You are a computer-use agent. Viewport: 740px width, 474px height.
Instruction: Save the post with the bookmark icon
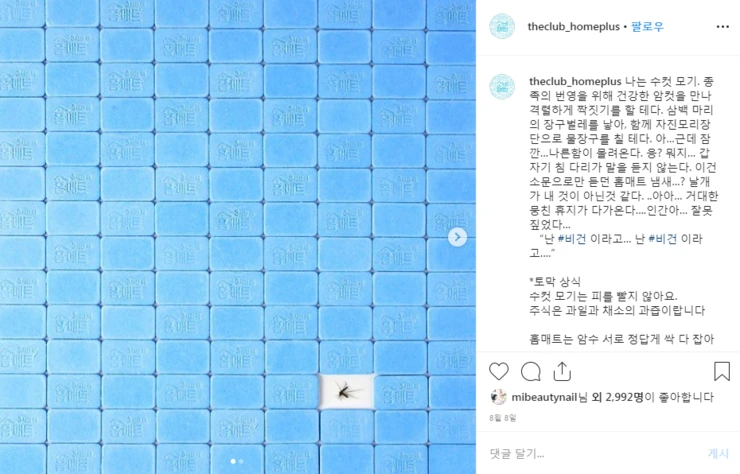coord(722,372)
